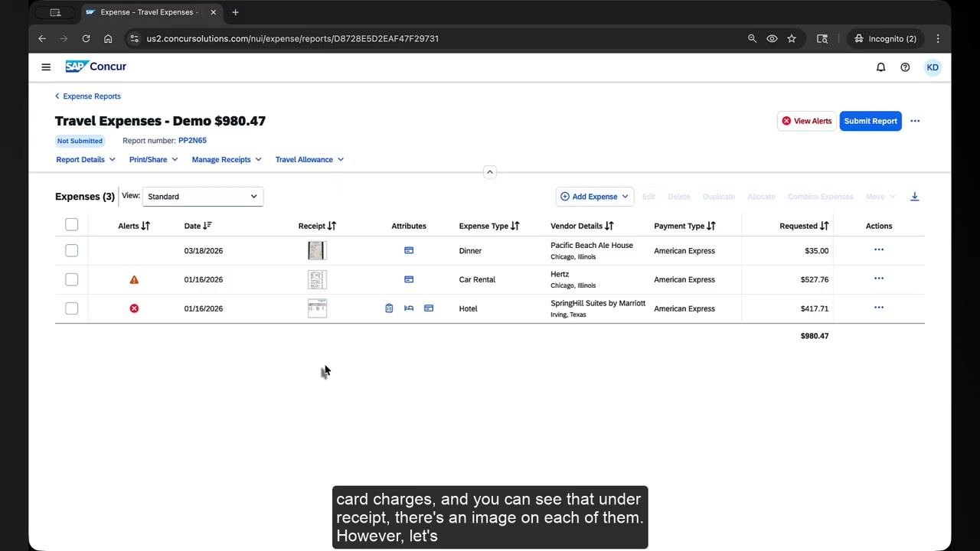This screenshot has width=980, height=551.
Task: Open the Travel Allowance menu
Action: [x=309, y=159]
